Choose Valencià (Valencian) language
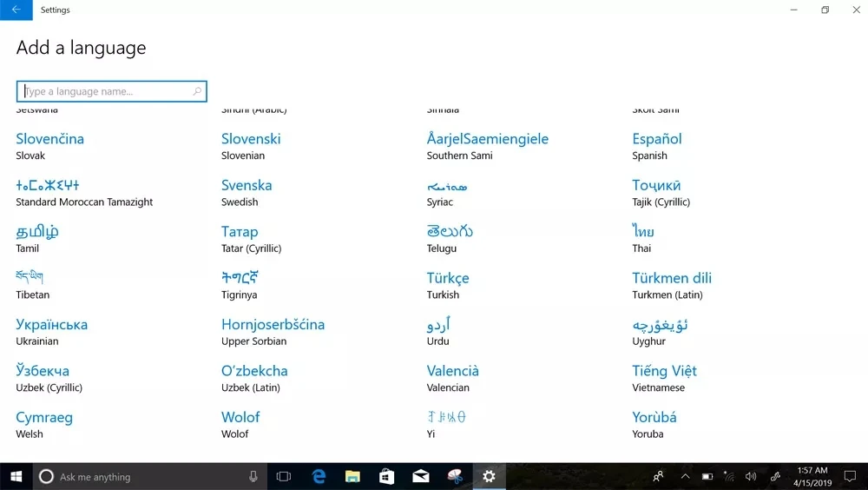Viewport: 868px width, 490px height. (x=453, y=379)
